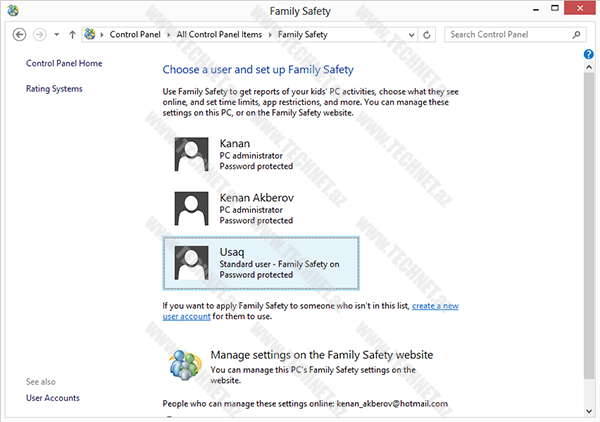The height and width of the screenshot is (422, 600).
Task: Select the Kenan Akberov user name
Action: tap(257, 198)
